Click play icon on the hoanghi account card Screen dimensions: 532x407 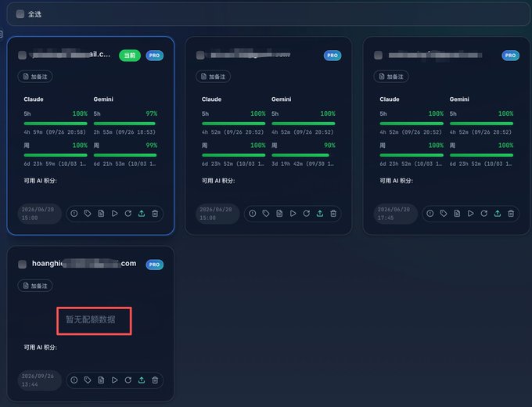[115, 380]
